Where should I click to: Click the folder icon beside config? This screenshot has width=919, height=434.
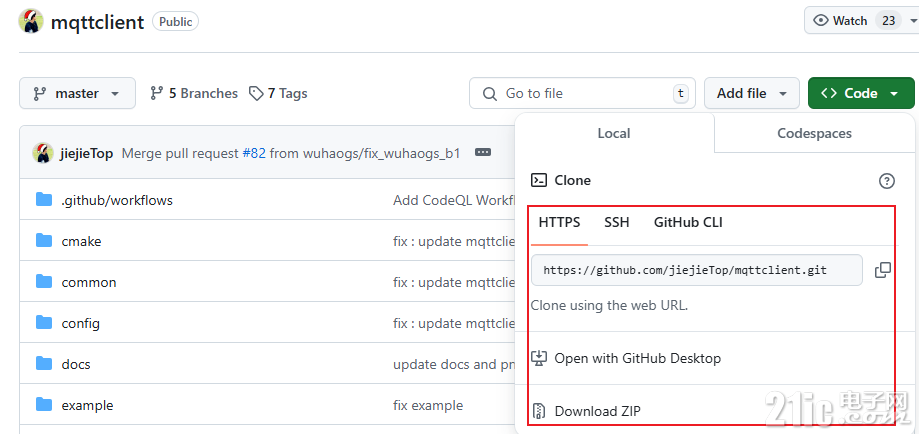point(44,323)
